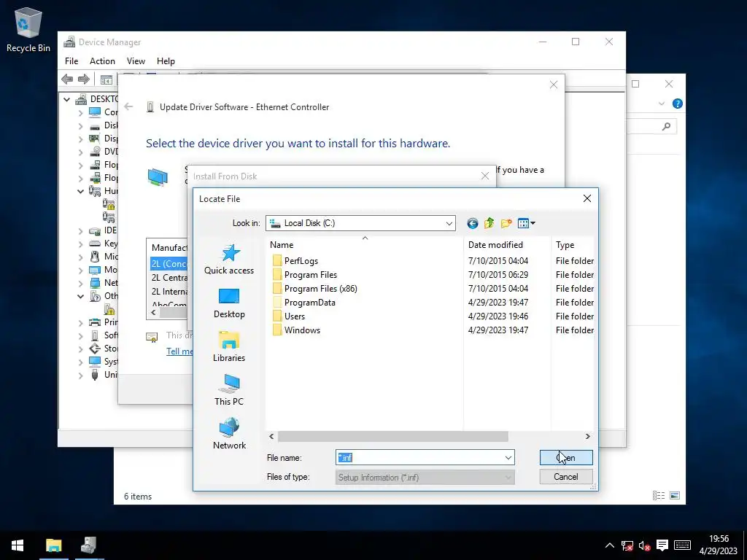Select This PC in the places bar
The image size is (747, 560).
tap(229, 391)
